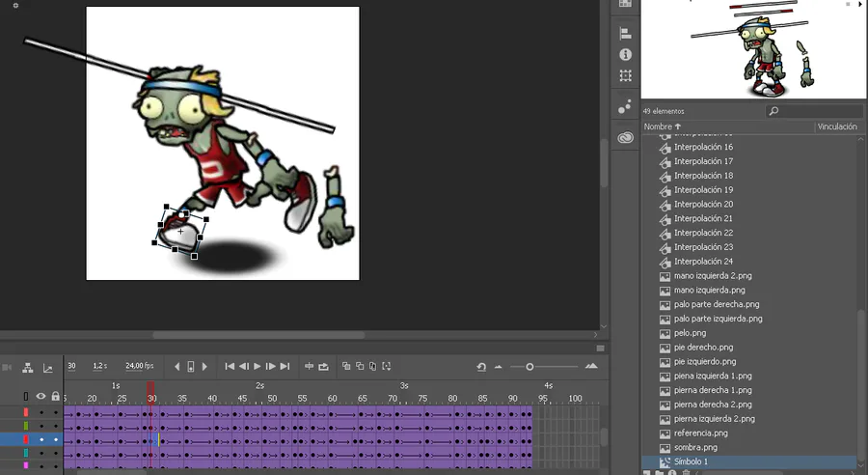The width and height of the screenshot is (868, 475).
Task: Toggle the loop playback icon
Action: tap(324, 366)
